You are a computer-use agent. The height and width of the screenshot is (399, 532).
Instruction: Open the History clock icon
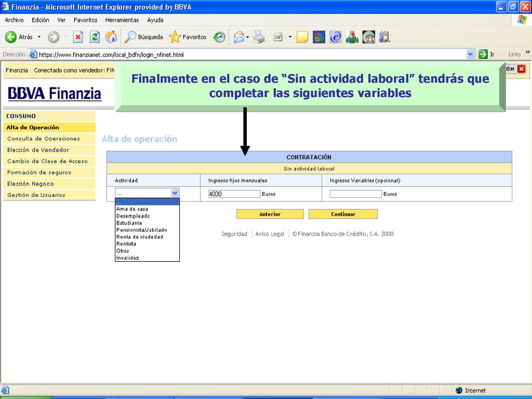219,37
